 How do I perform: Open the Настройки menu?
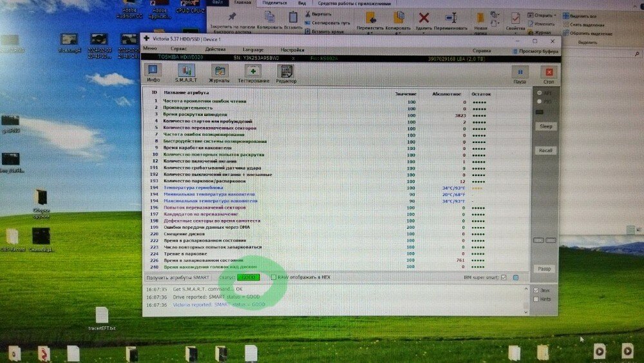coord(292,50)
